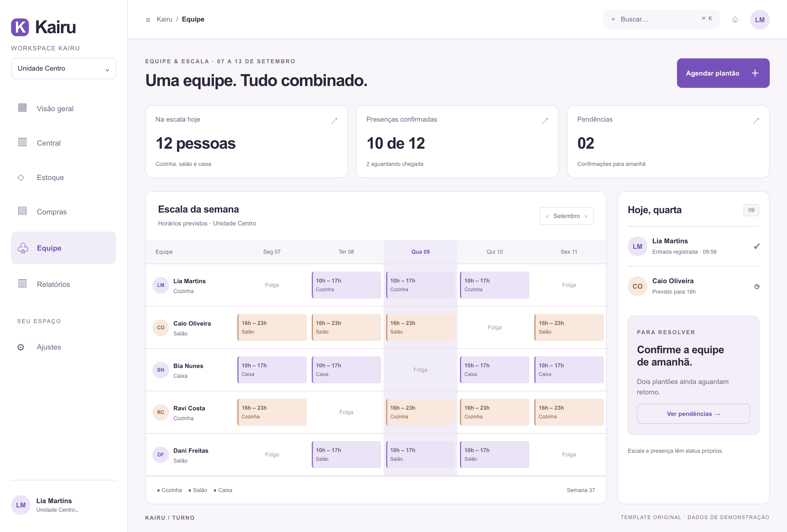Image resolution: width=787 pixels, height=532 pixels.
Task: Click Dani Freitas DF avatar
Action: pyautogui.click(x=161, y=455)
